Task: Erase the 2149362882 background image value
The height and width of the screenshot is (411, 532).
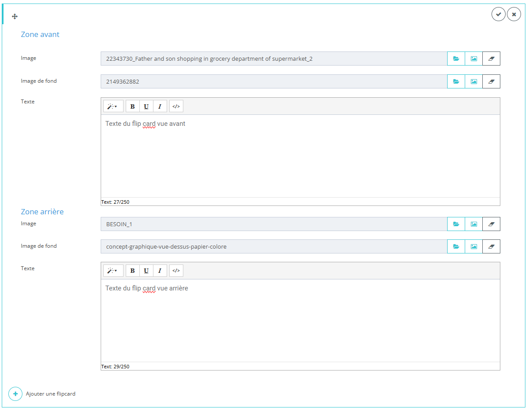Action: pos(491,81)
